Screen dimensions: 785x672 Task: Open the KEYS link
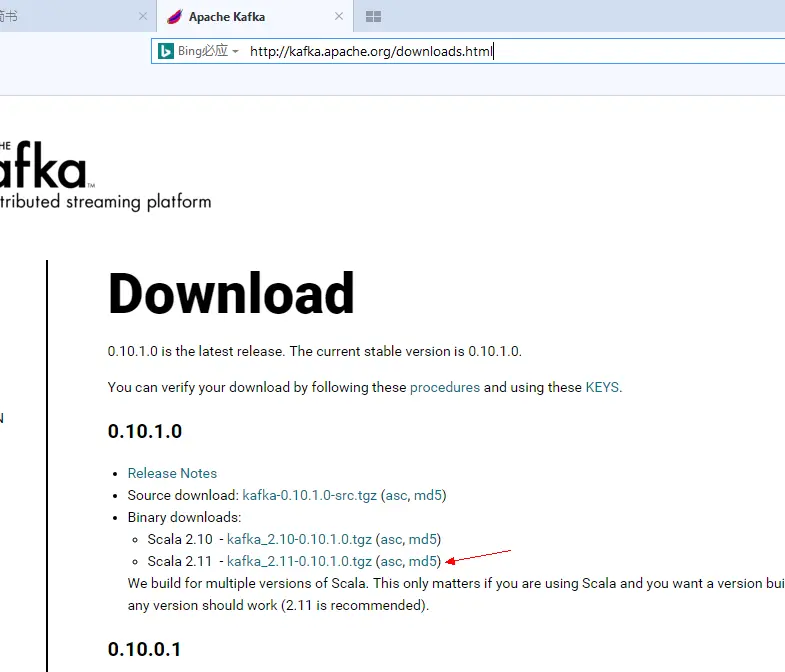(602, 387)
